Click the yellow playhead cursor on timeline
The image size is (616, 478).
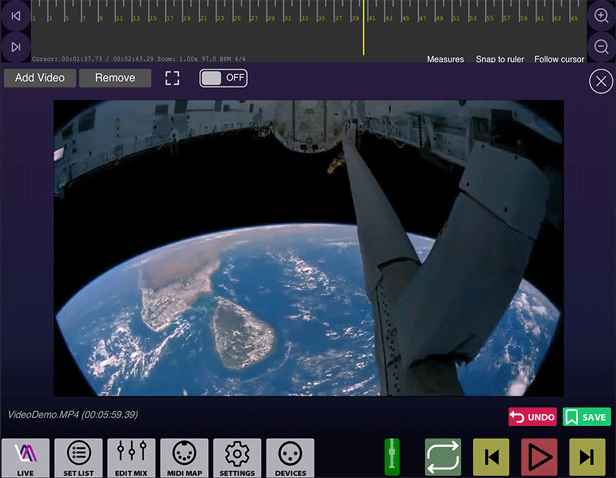(363, 27)
